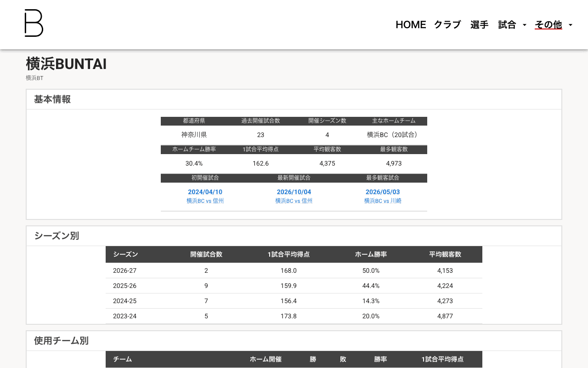The height and width of the screenshot is (368, 588).
Task: Select the 2025-26 season row
Action: [294, 286]
